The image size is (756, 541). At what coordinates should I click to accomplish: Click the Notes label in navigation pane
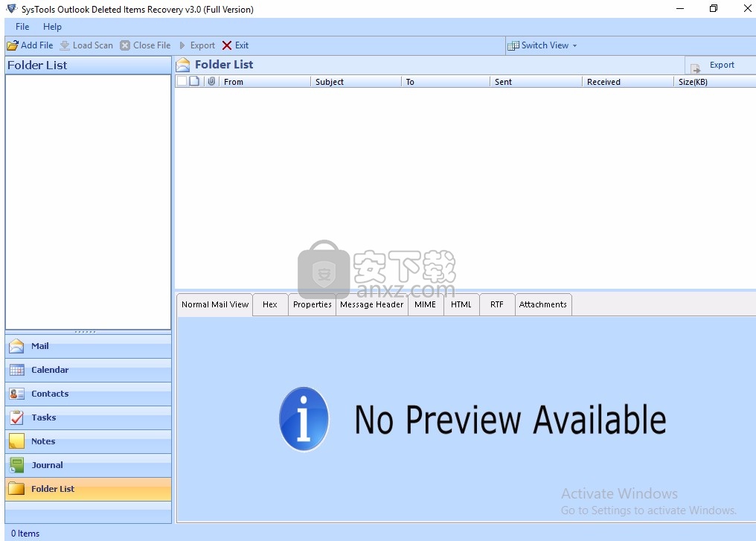[43, 441]
